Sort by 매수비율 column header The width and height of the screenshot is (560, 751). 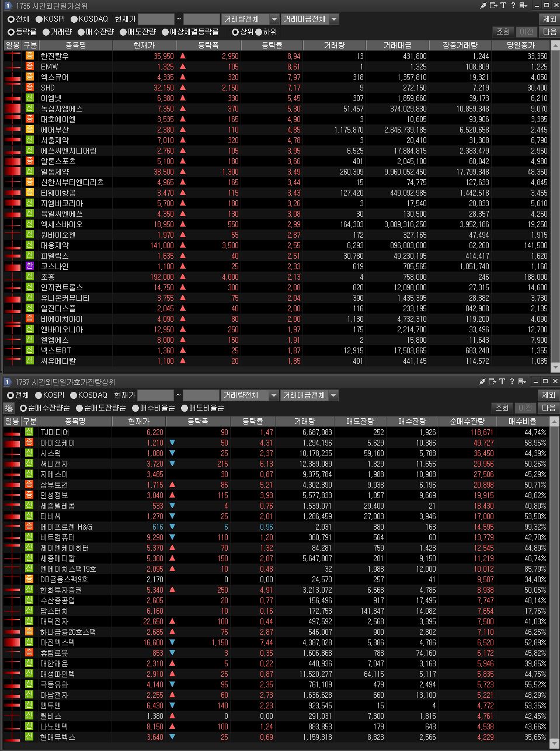(522, 421)
